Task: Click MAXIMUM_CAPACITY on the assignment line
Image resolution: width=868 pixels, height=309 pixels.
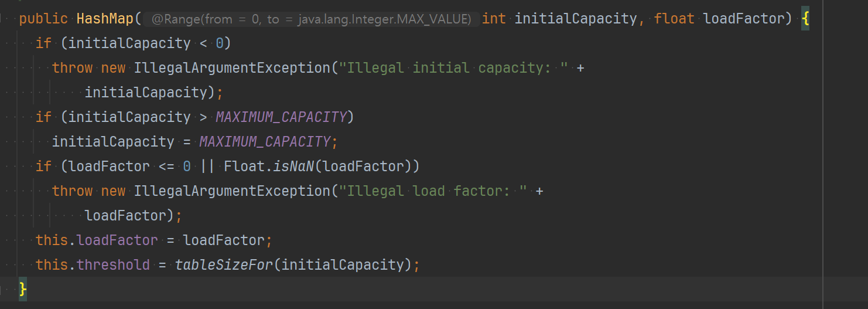Action: (x=265, y=142)
